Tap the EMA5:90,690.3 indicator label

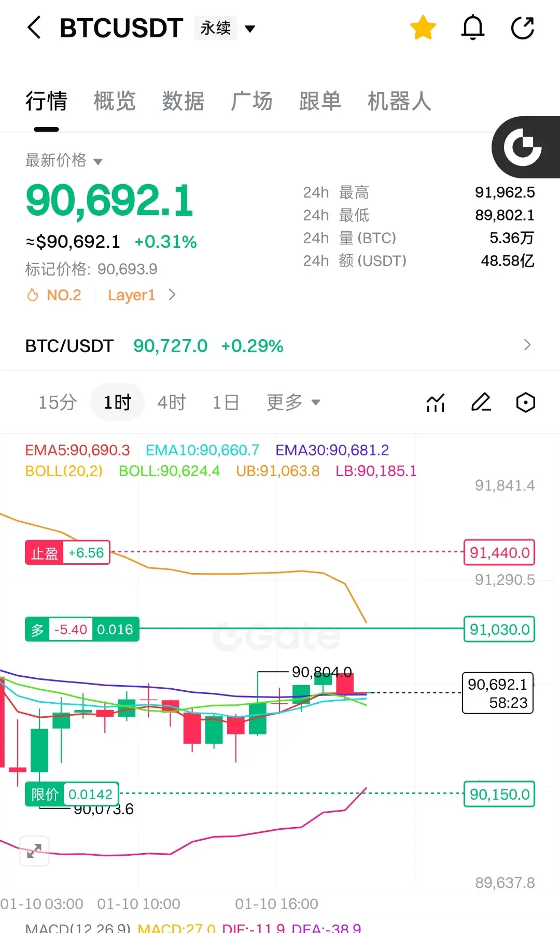click(77, 450)
